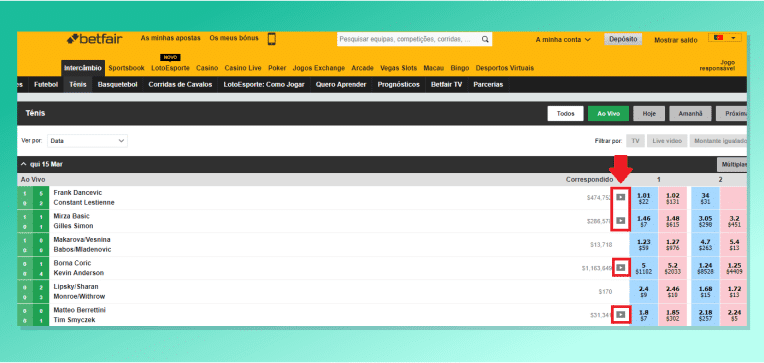Open Quero Aprender menu item
Viewport: 764px width, 363px height.
pos(341,84)
